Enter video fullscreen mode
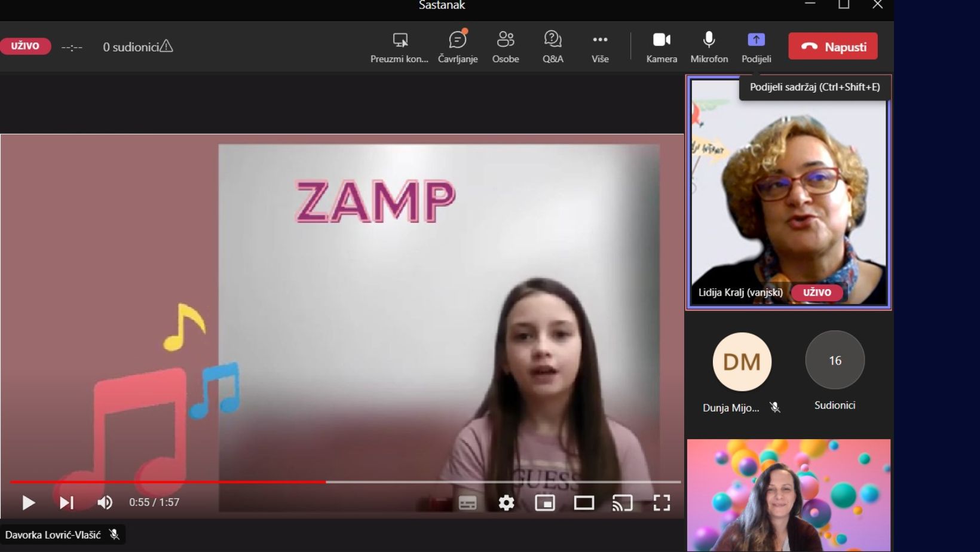980x552 pixels. point(661,503)
